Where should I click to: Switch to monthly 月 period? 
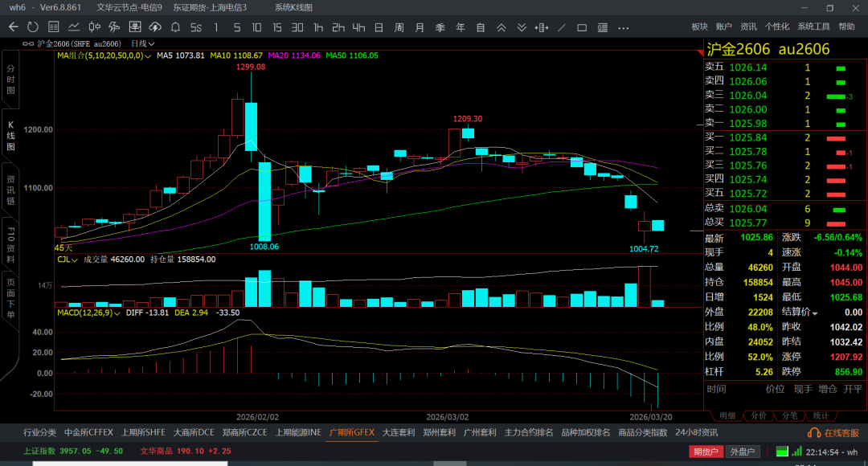(x=420, y=27)
